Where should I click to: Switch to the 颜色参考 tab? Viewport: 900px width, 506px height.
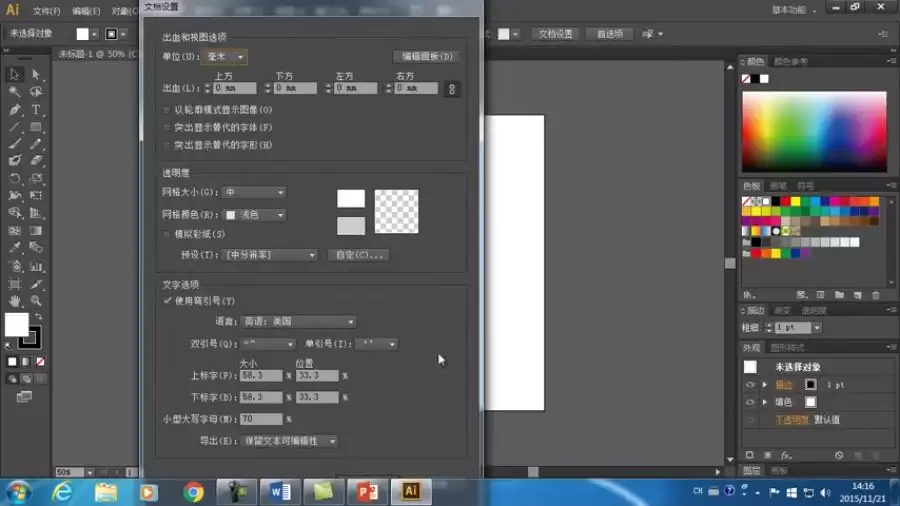click(x=790, y=61)
